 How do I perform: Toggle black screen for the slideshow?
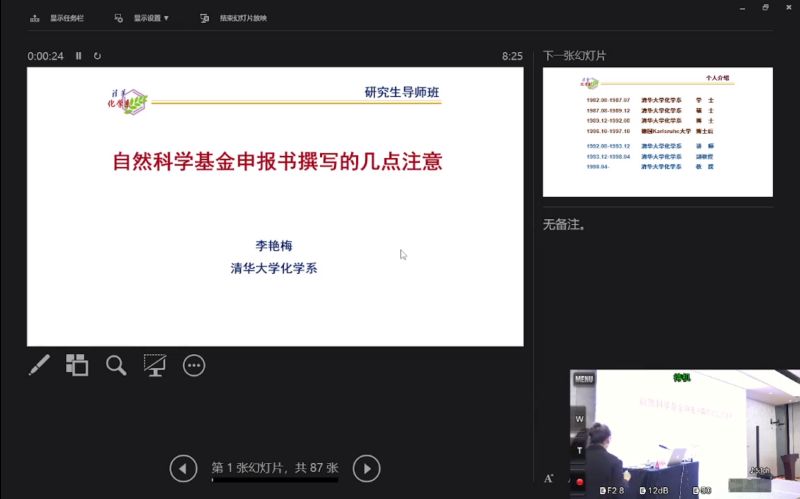point(155,365)
